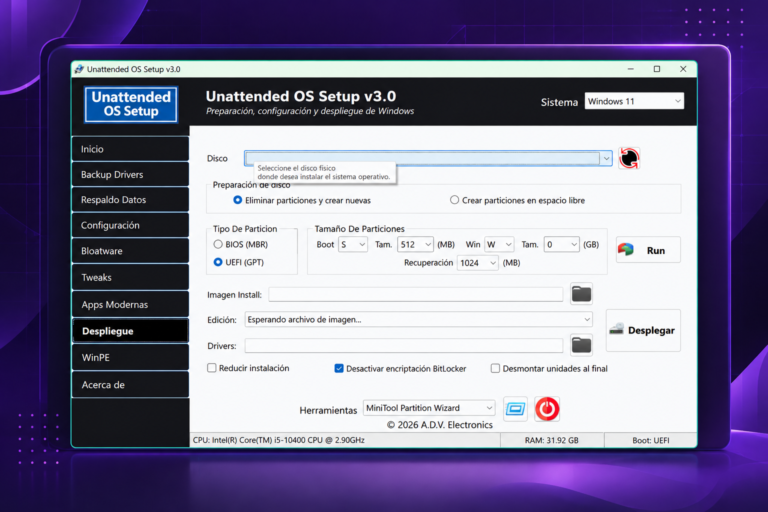The height and width of the screenshot is (512, 768).
Task: Open Herramientas MiniTool Partition Wizard dropdown
Action: [429, 408]
